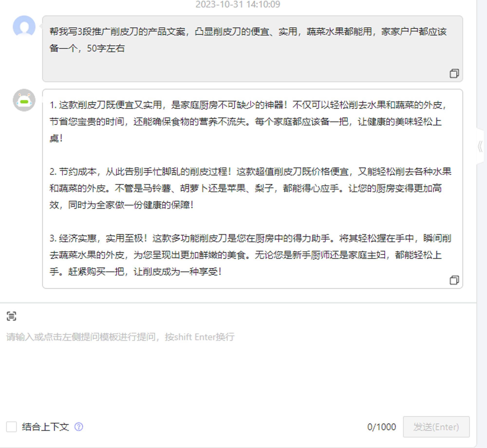This screenshot has width=487, height=448.
Task: Click the 2023-10-31 14:10:09 timestamp
Action: tap(238, 4)
